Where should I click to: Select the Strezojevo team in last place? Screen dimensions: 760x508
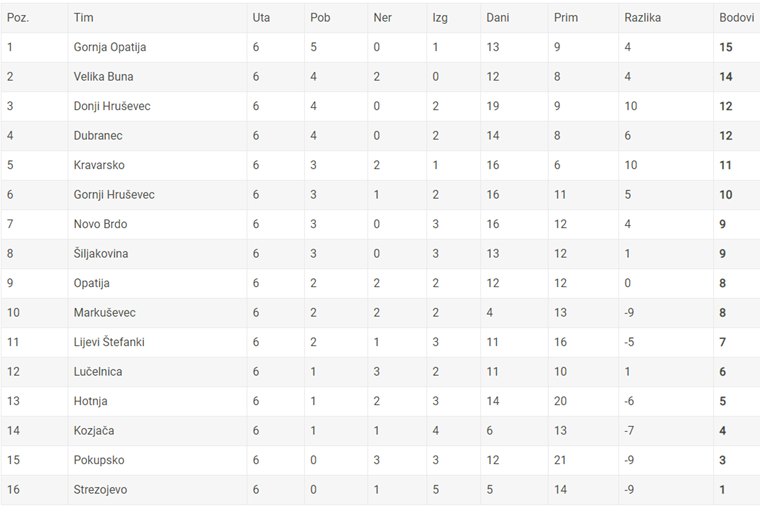(x=100, y=490)
